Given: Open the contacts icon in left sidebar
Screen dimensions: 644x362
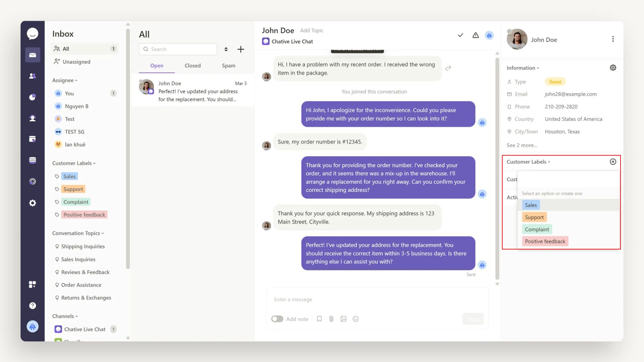Looking at the screenshot, I should (32, 76).
